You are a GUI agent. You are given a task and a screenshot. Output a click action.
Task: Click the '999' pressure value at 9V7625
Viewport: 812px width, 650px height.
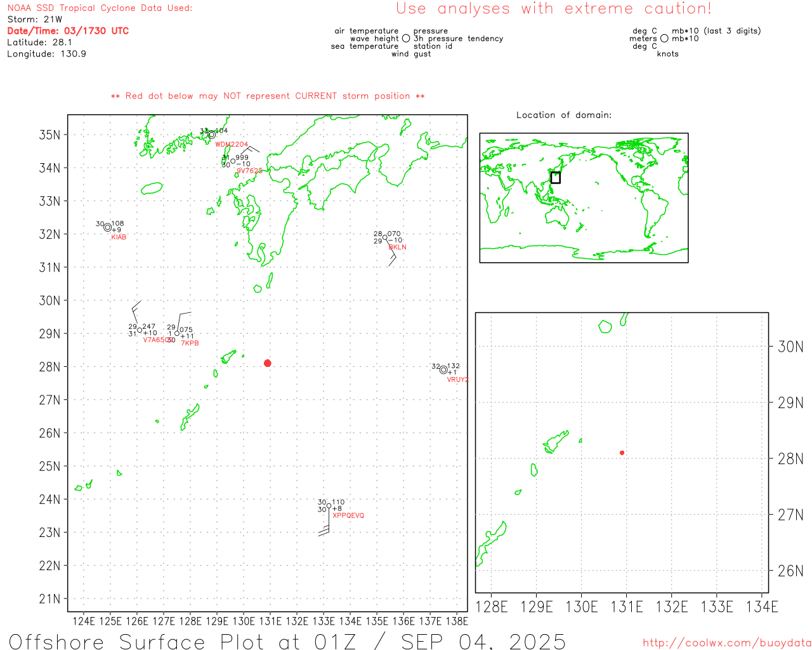click(242, 157)
